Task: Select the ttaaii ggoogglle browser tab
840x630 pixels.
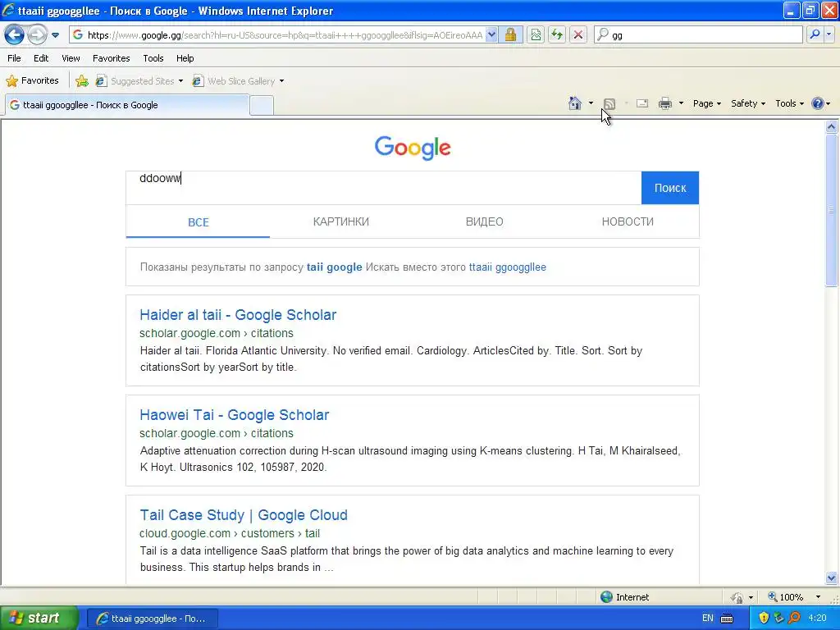Action: 127,105
